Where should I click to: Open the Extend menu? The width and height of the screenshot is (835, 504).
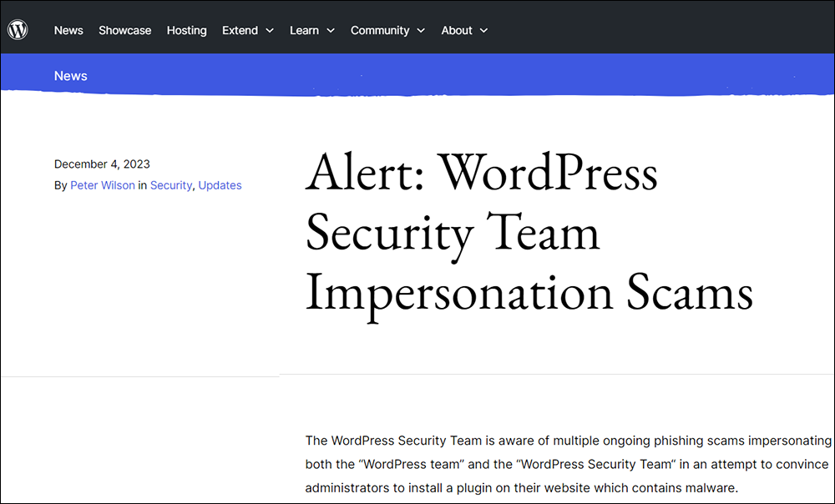pyautogui.click(x=240, y=30)
